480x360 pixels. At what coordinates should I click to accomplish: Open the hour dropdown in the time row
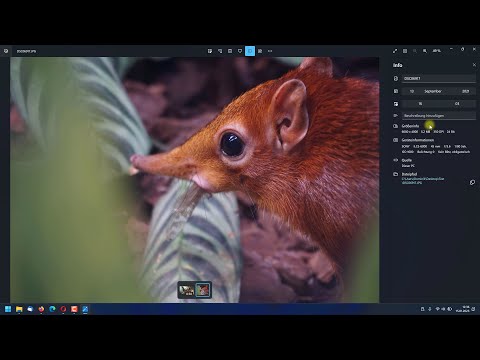click(x=420, y=104)
